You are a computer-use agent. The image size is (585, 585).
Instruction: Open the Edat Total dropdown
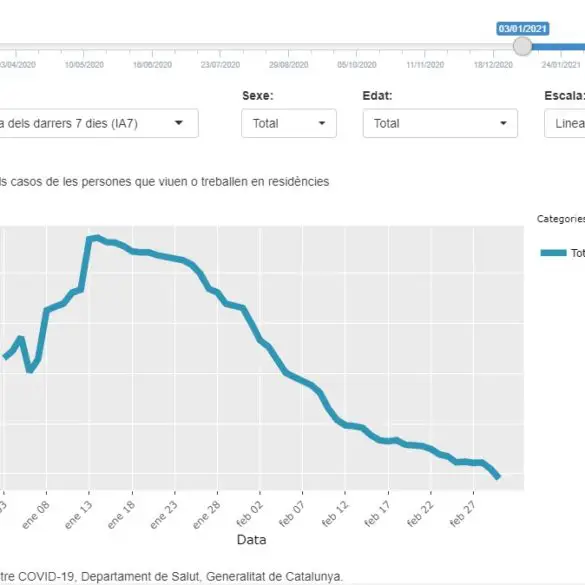click(440, 123)
